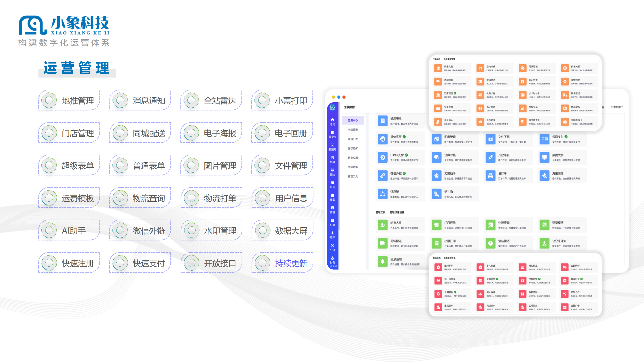
Task: Click the green 地推人员 icon
Action: (x=383, y=225)
